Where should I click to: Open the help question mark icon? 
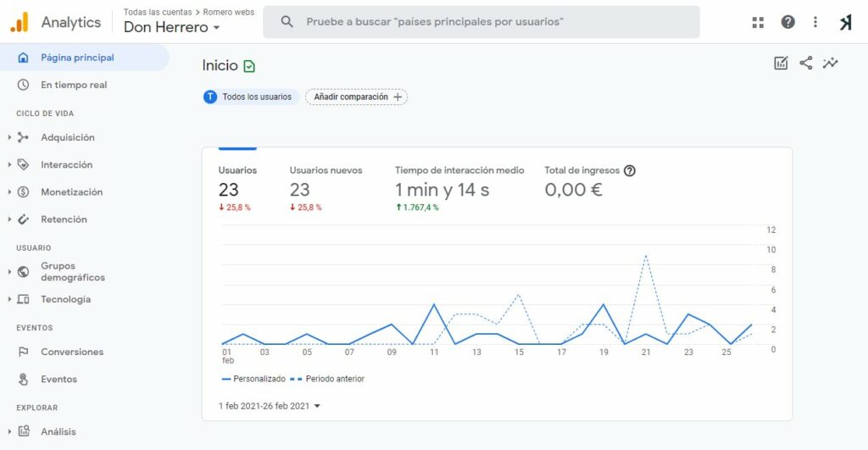tap(787, 22)
